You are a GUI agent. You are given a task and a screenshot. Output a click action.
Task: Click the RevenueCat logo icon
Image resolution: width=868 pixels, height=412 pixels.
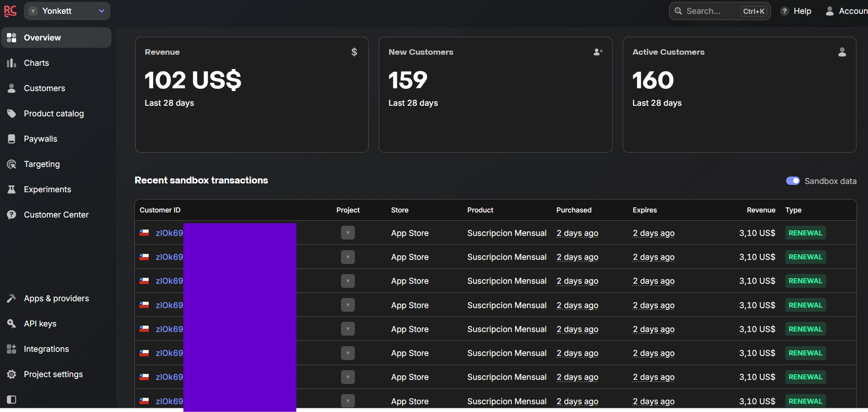(10, 11)
